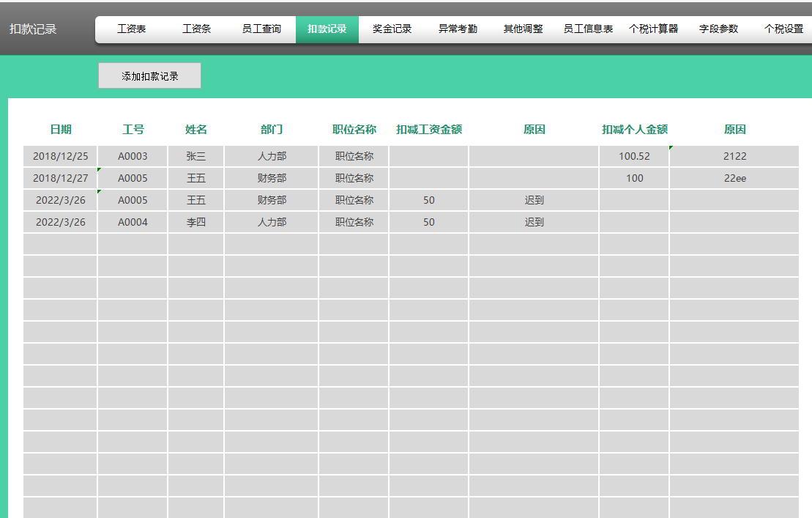The height and width of the screenshot is (518, 812).
Task: Switch to the 异常考勤 tab
Action: pyautogui.click(x=458, y=29)
